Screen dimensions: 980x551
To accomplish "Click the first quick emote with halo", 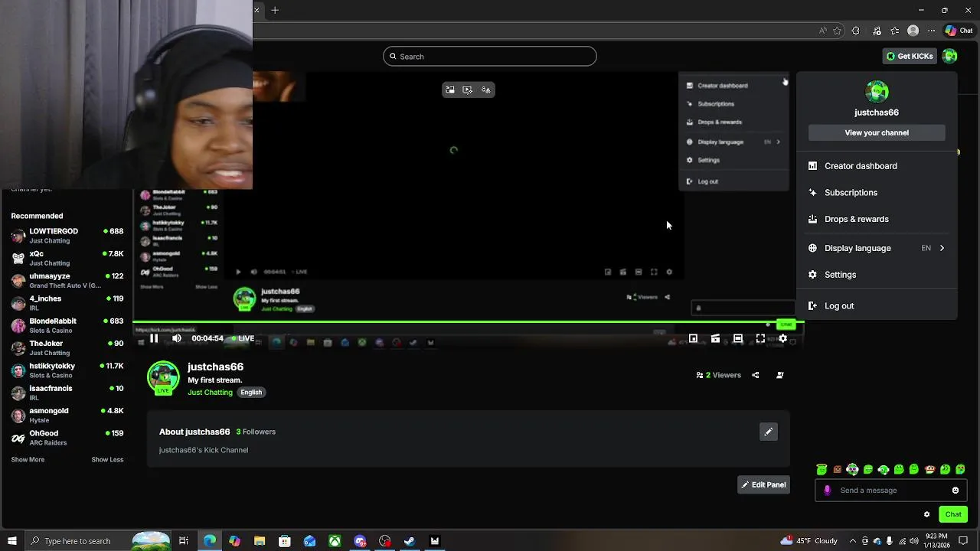I will click(x=822, y=469).
